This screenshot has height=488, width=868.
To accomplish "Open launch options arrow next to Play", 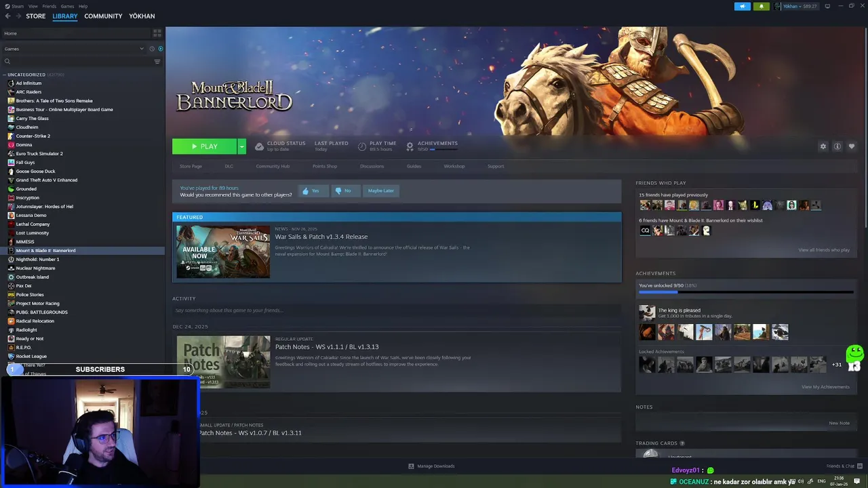I will [241, 146].
